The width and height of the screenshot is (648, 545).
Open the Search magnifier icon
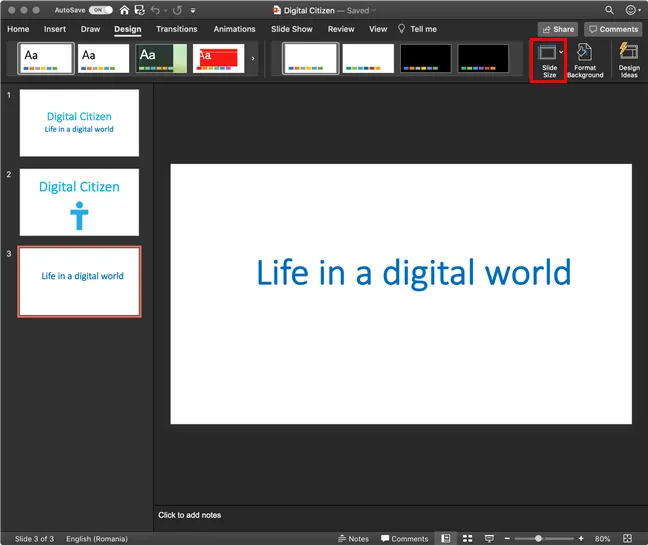609,10
